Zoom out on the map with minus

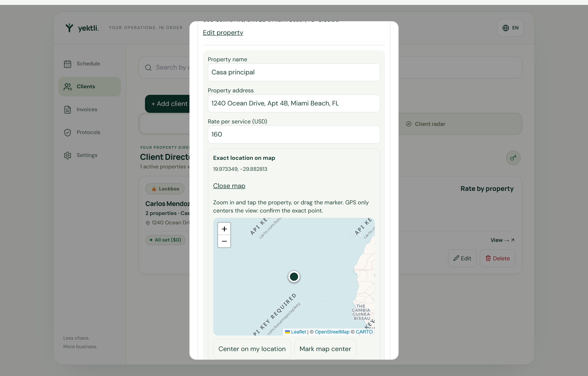click(224, 241)
